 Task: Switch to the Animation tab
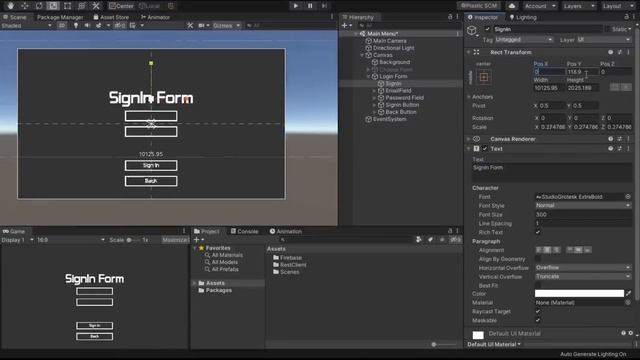(x=285, y=231)
